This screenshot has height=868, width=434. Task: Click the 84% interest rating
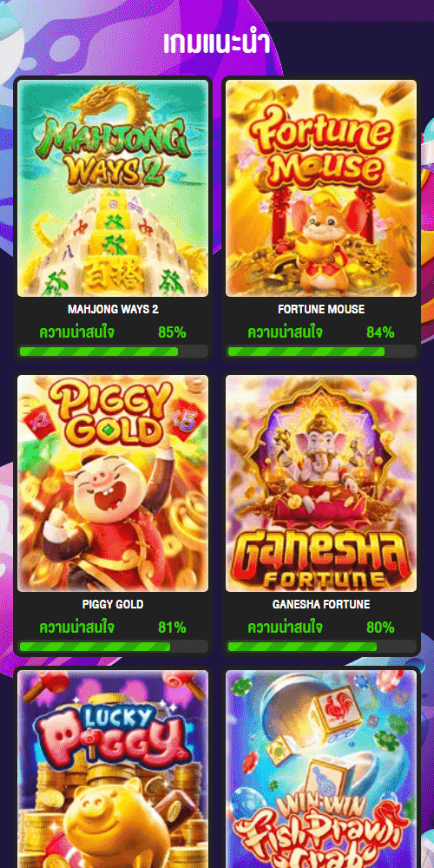click(x=380, y=332)
